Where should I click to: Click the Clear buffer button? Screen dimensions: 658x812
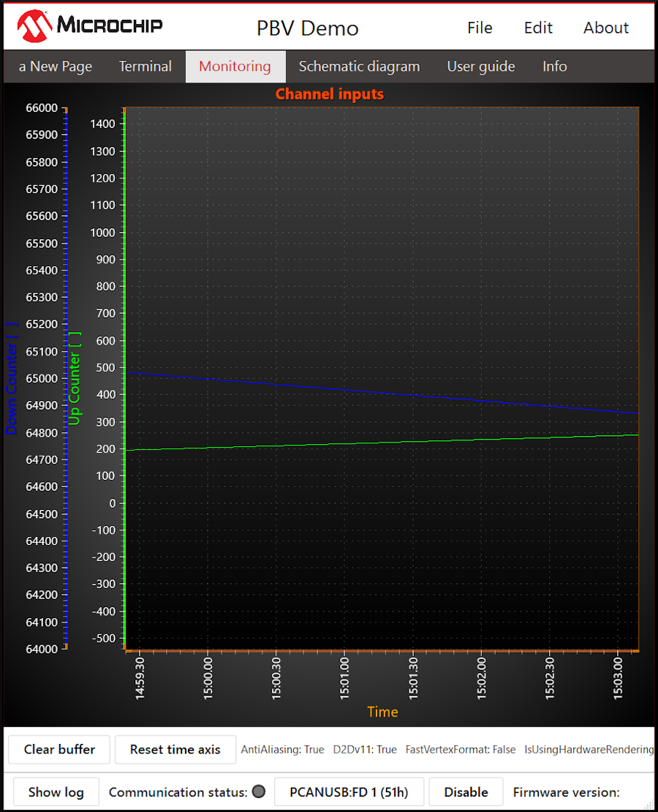(x=59, y=749)
